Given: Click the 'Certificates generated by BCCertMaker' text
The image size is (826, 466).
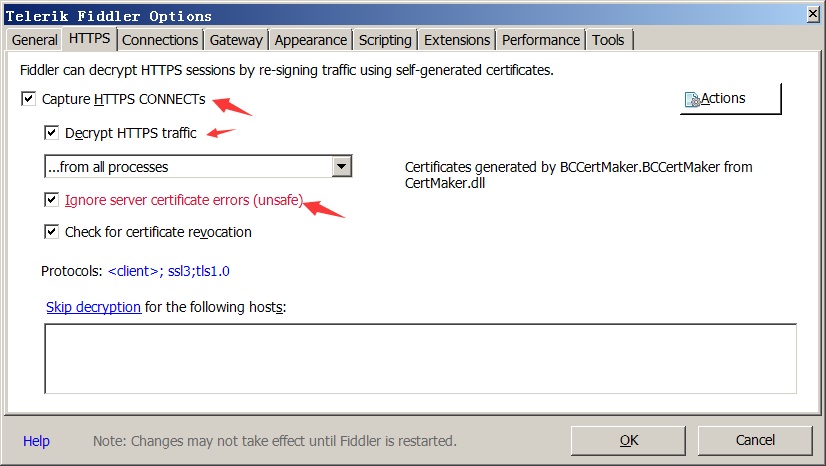Looking at the screenshot, I should tap(578, 175).
